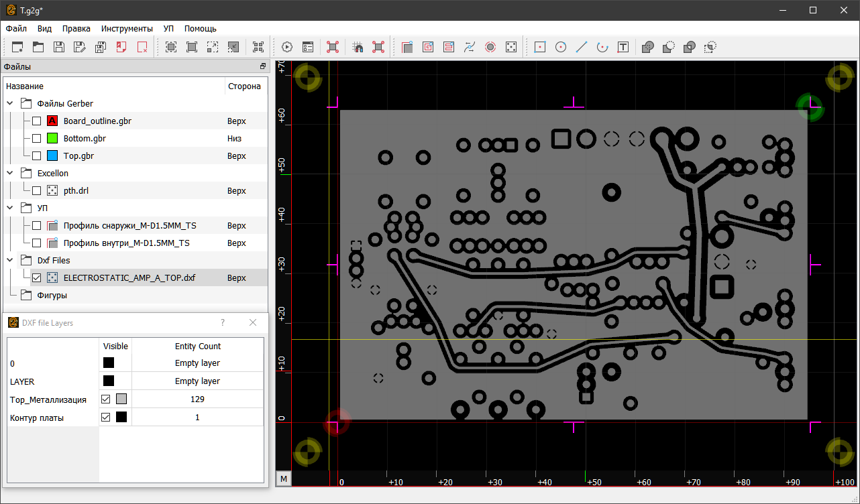The width and height of the screenshot is (860, 504).
Task: Choose the Circle drawing tool
Action: point(561,47)
